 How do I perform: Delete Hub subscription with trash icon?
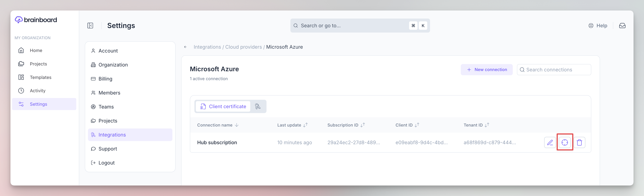point(579,142)
